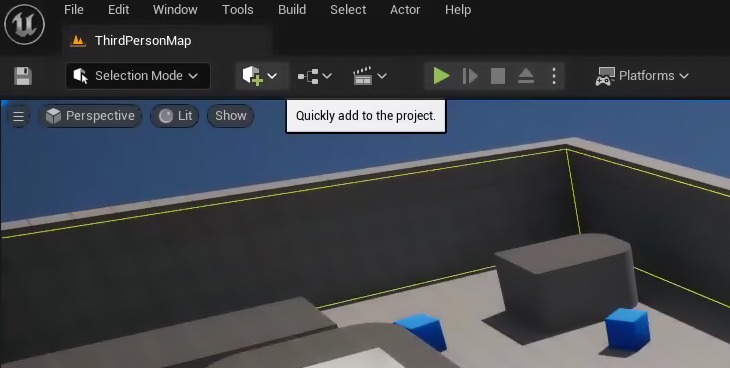Open the Platforms dropdown
Viewport: 730px width, 368px height.
(x=642, y=76)
